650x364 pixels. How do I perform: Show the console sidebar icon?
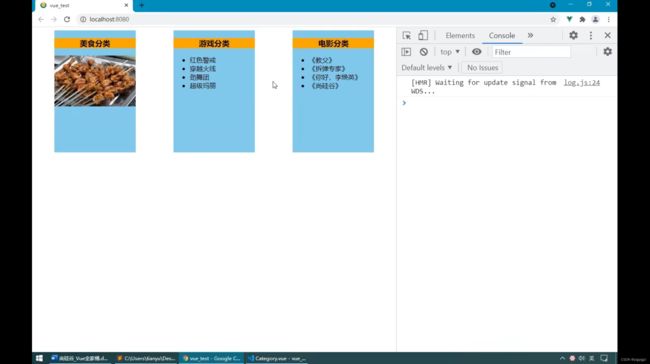tap(406, 52)
